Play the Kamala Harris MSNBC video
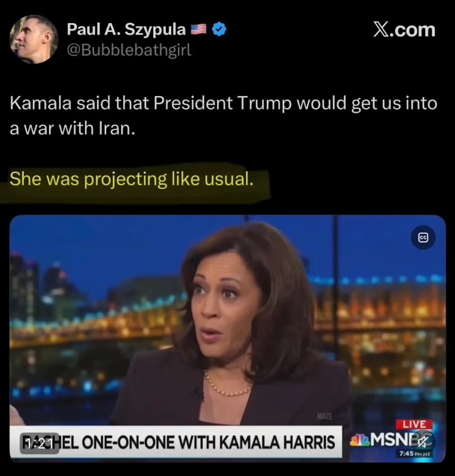This screenshot has width=455, height=476. [228, 339]
